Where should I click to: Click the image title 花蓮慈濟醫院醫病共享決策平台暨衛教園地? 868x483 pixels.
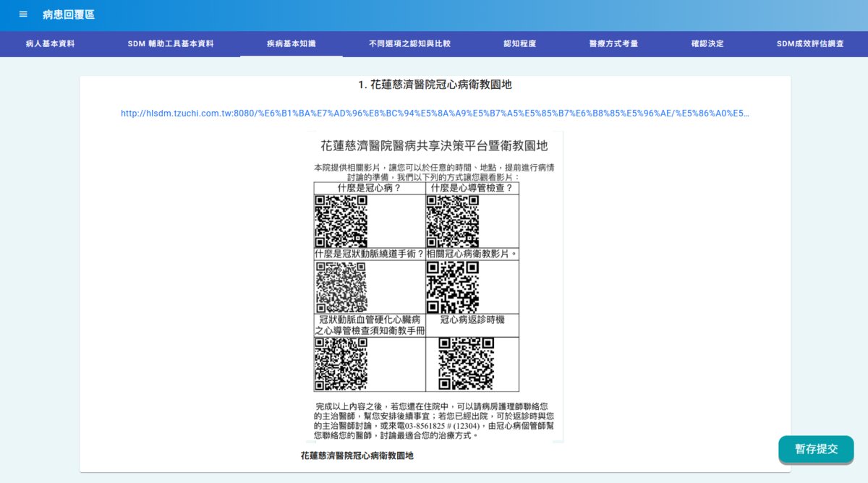(x=434, y=145)
